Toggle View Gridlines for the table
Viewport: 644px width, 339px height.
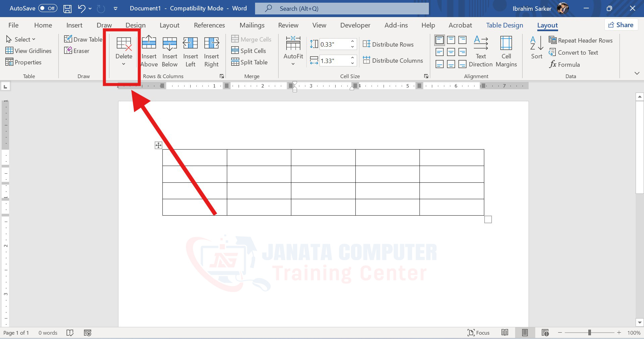coord(29,51)
